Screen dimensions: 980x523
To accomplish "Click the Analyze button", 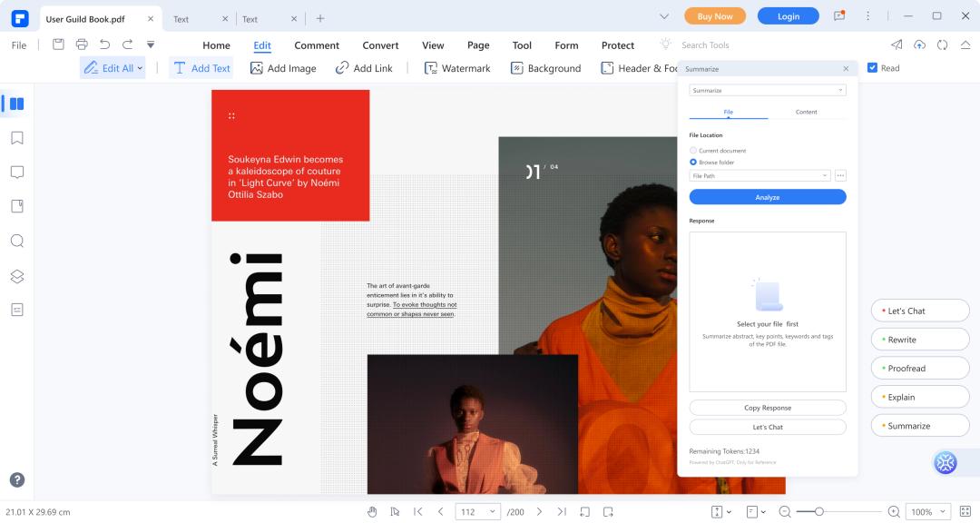I will pyautogui.click(x=768, y=197).
